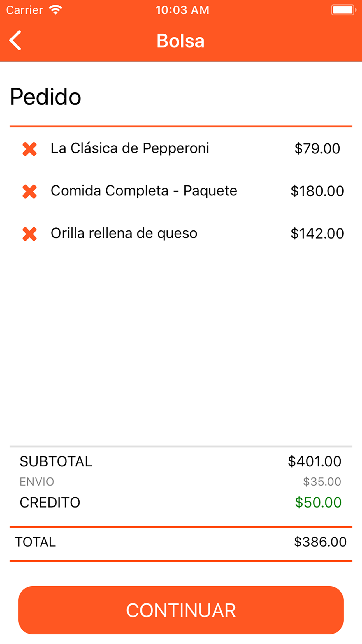Image resolution: width=362 pixels, height=644 pixels.
Task: Tap the 10:03 AM clock
Action: pyautogui.click(x=182, y=10)
